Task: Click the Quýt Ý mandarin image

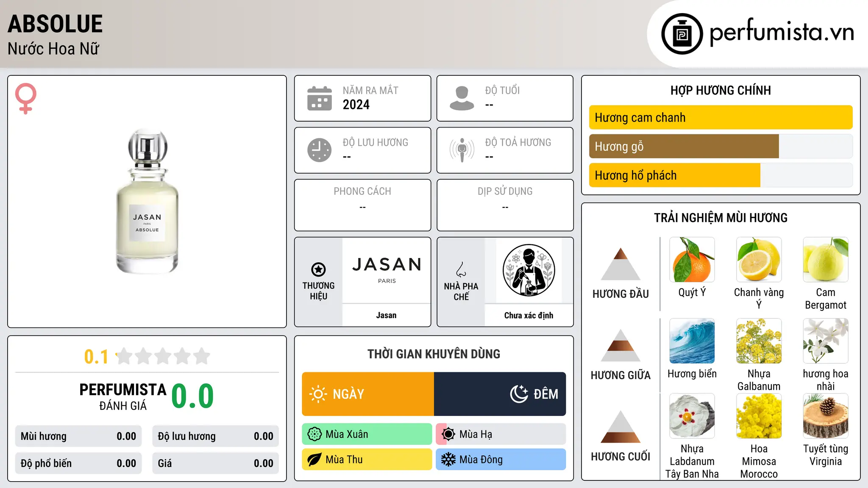Action: (x=692, y=260)
